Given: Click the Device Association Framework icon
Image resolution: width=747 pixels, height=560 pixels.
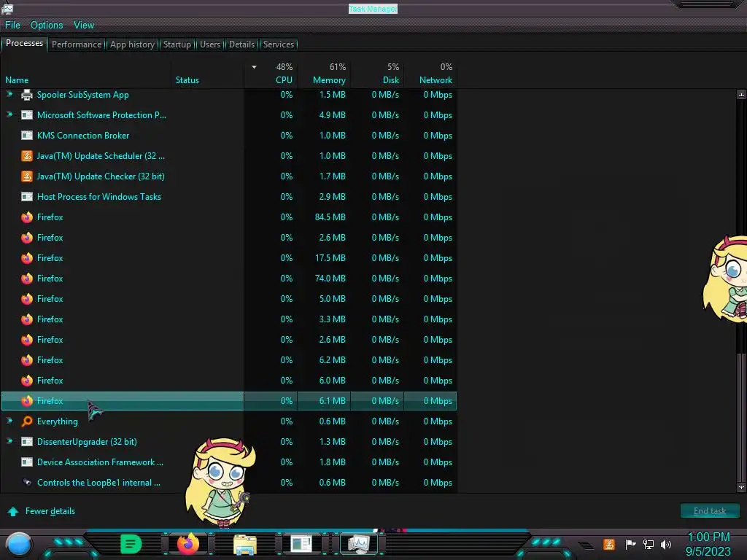Looking at the screenshot, I should [x=27, y=462].
